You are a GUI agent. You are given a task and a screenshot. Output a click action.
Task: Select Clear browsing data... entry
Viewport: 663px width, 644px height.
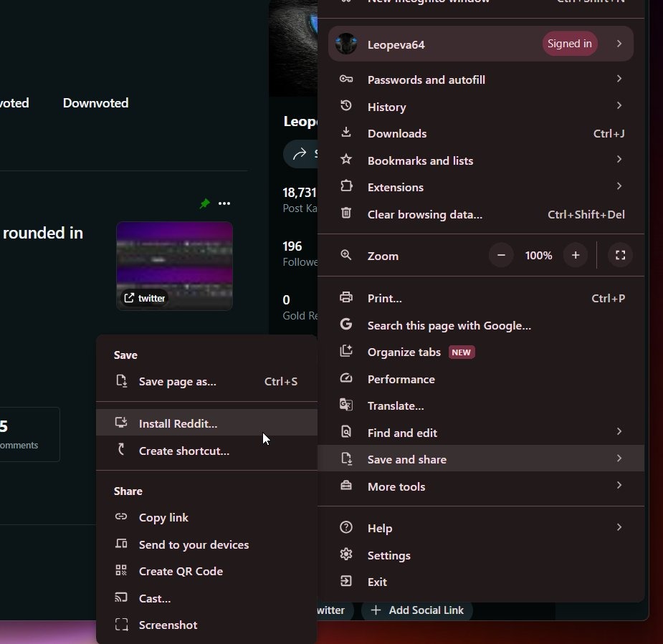481,214
